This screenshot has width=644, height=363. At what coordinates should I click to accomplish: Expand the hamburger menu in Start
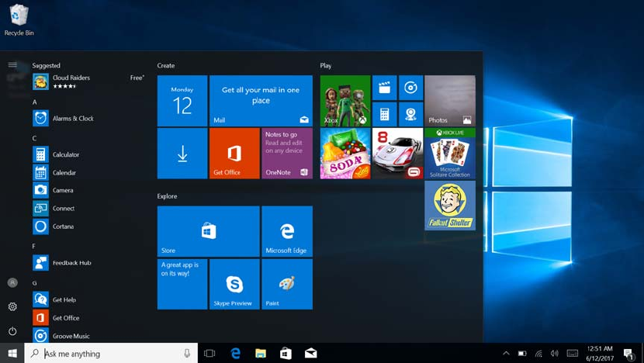12,65
